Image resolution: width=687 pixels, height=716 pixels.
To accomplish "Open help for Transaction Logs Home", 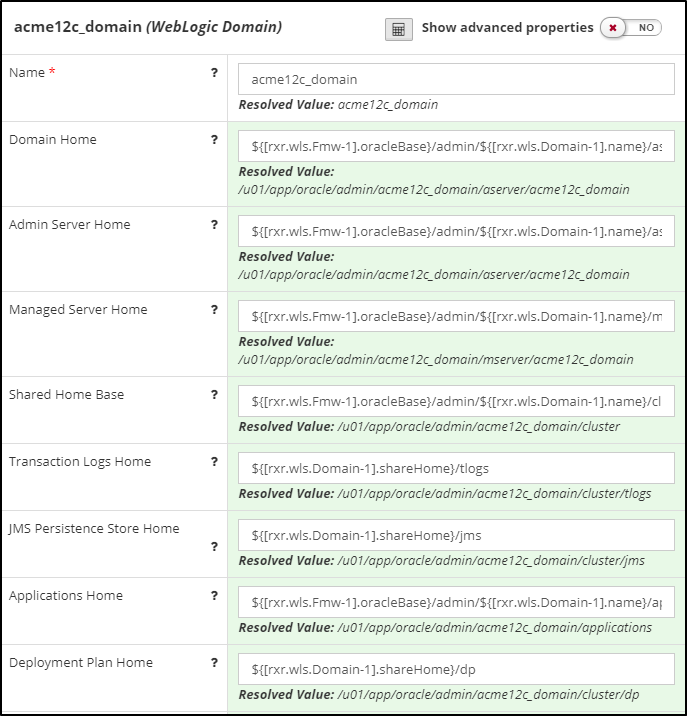I will [x=214, y=462].
